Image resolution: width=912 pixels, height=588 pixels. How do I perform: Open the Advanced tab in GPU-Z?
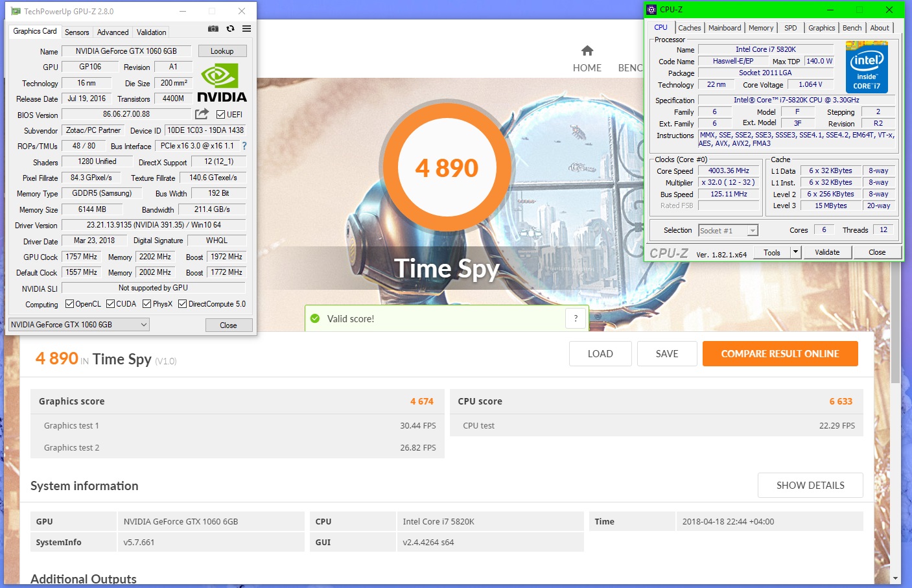click(113, 32)
